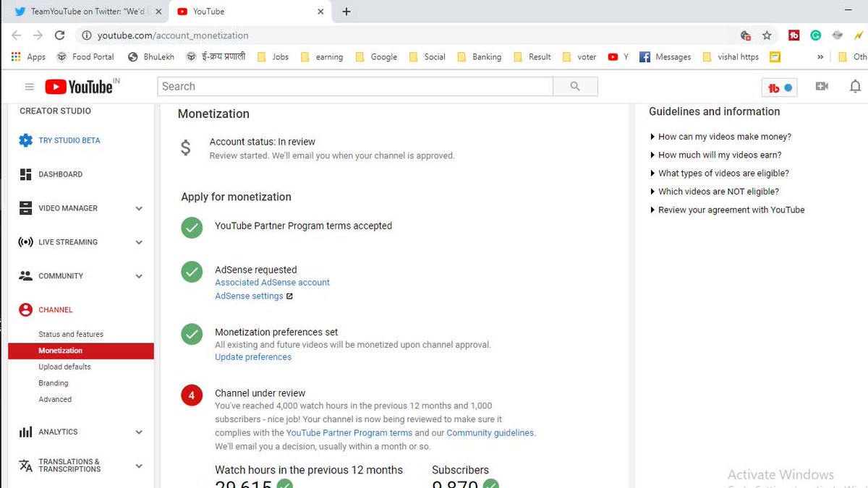Open the notifications bell
Image resolution: width=868 pixels, height=488 pixels.
855,87
